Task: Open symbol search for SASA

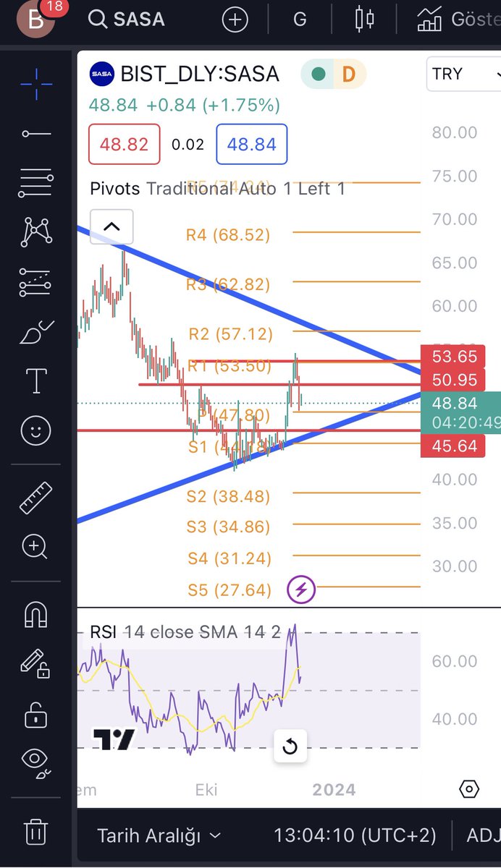Action: click(127, 20)
